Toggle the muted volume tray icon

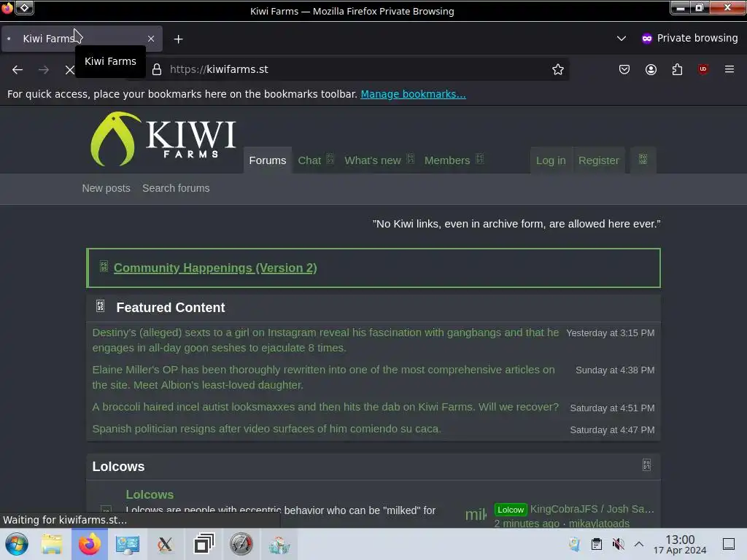[x=618, y=544]
